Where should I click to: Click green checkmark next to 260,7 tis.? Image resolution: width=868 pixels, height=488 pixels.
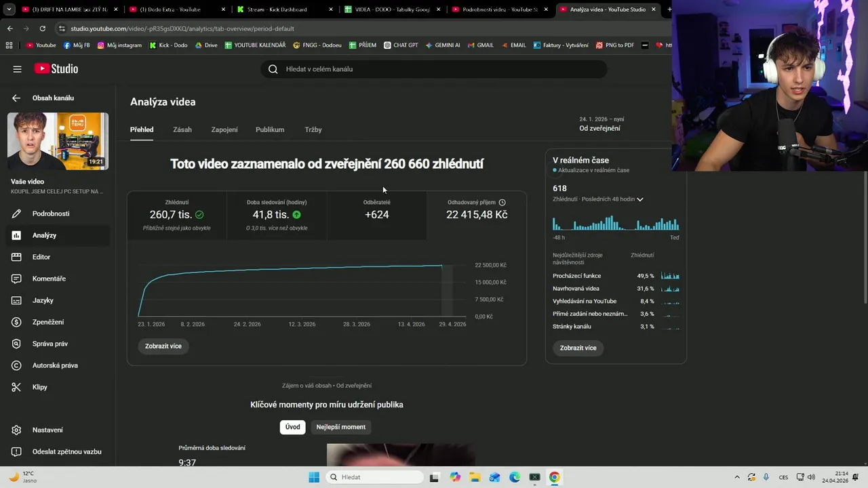click(x=199, y=215)
